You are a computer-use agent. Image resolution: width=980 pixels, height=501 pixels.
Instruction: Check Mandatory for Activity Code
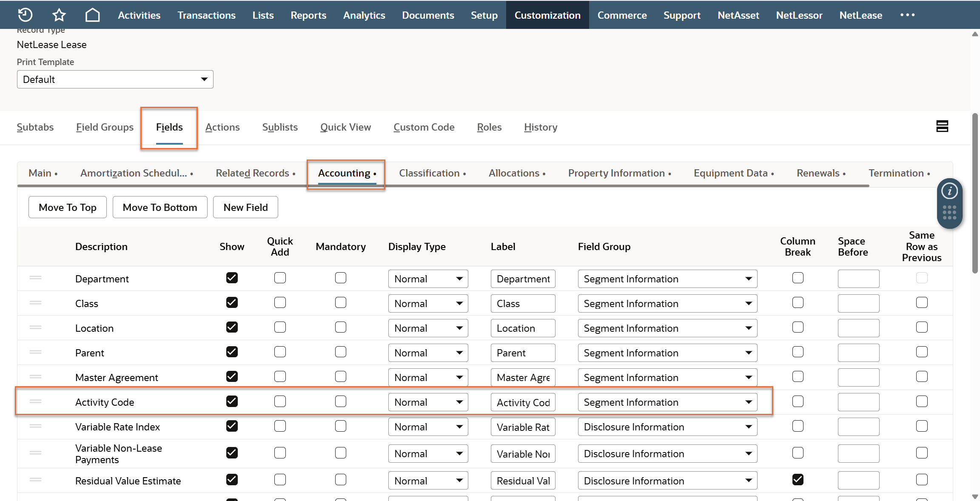(341, 401)
